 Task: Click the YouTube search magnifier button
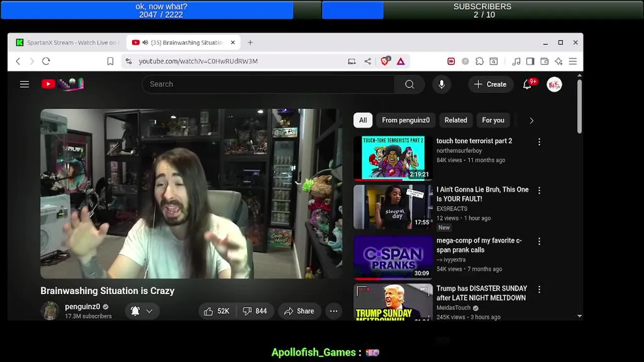(410, 84)
